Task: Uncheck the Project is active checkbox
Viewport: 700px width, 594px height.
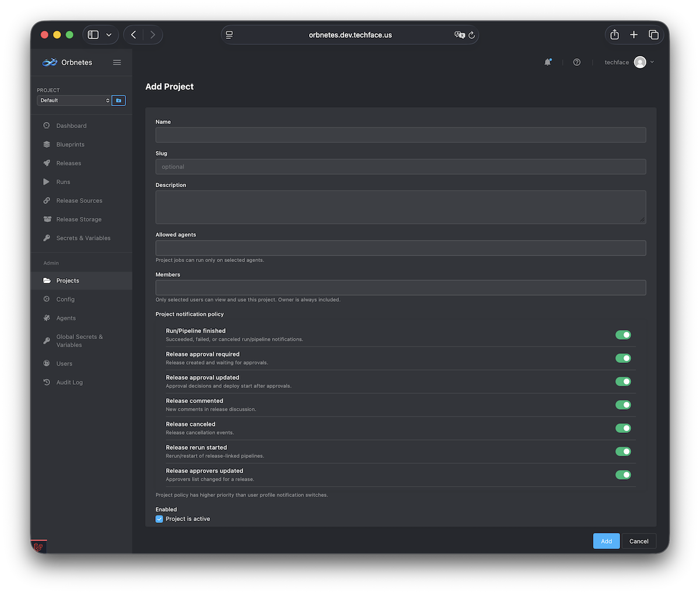Action: pos(159,518)
